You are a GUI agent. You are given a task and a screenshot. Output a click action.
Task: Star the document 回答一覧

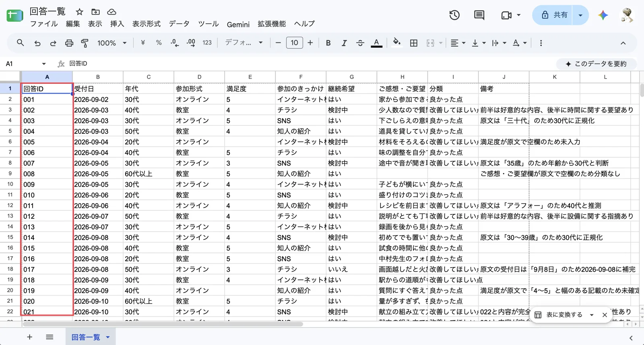tap(80, 12)
